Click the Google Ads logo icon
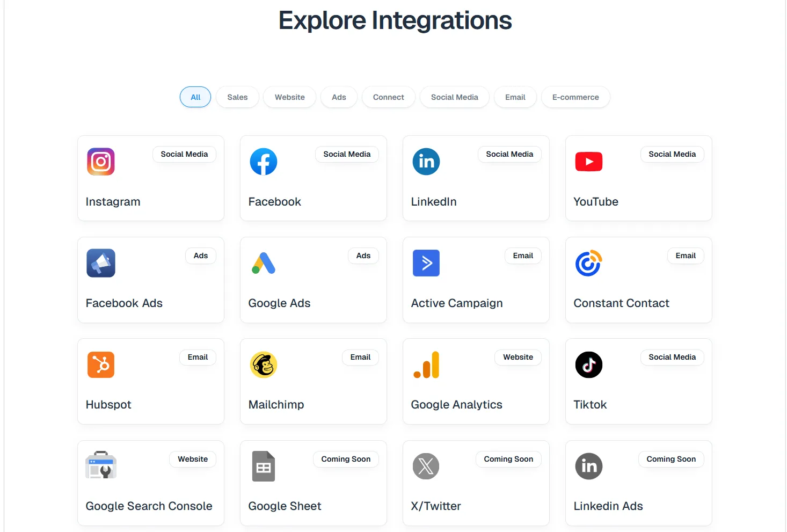Screen dimensions: 787x532 (264, 263)
